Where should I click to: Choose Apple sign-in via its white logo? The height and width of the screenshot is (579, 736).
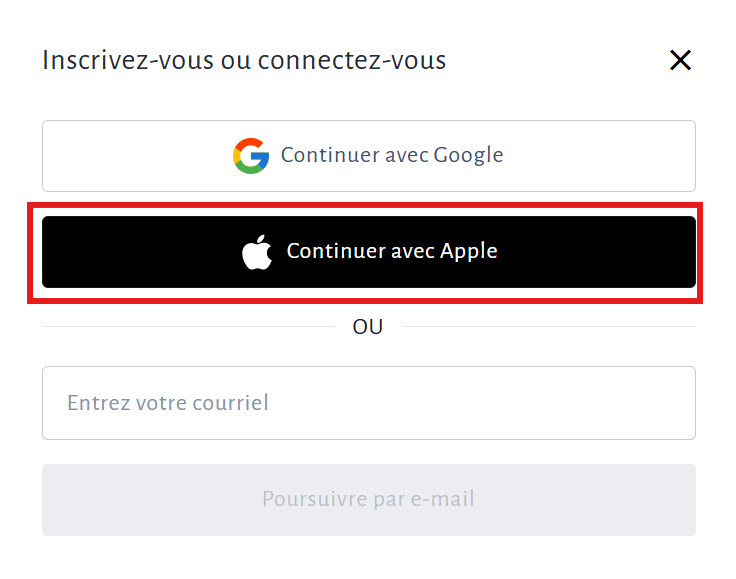pyautogui.click(x=257, y=252)
